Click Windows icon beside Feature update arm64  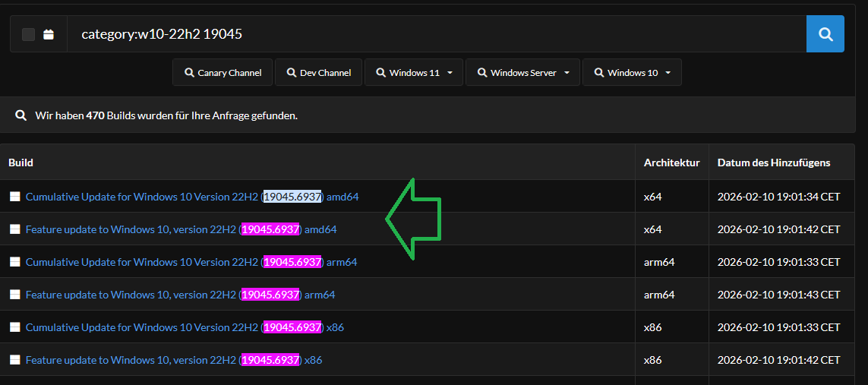[x=15, y=295]
